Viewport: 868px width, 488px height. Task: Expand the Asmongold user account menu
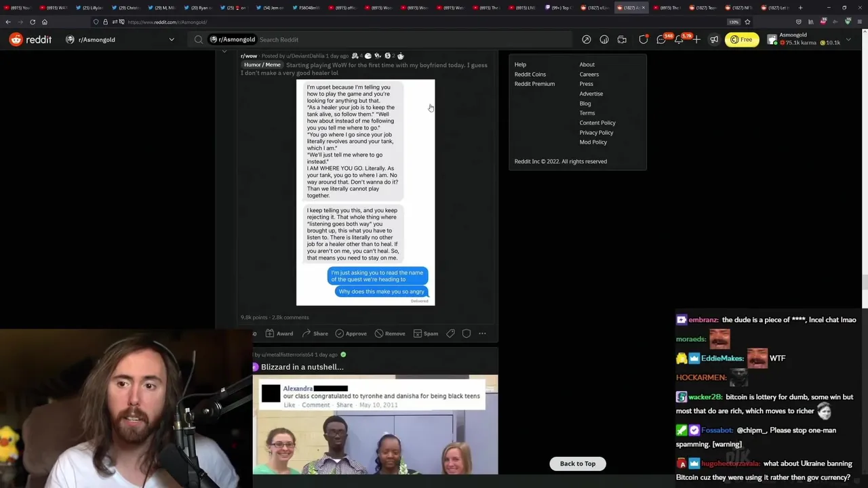pyautogui.click(x=810, y=39)
